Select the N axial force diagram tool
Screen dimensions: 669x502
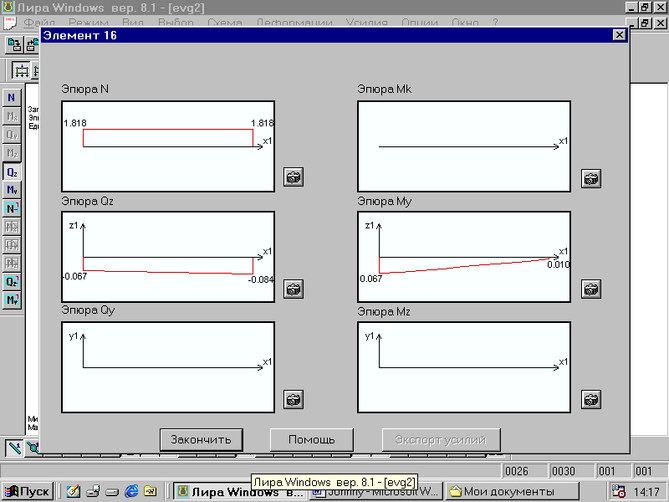(12, 98)
